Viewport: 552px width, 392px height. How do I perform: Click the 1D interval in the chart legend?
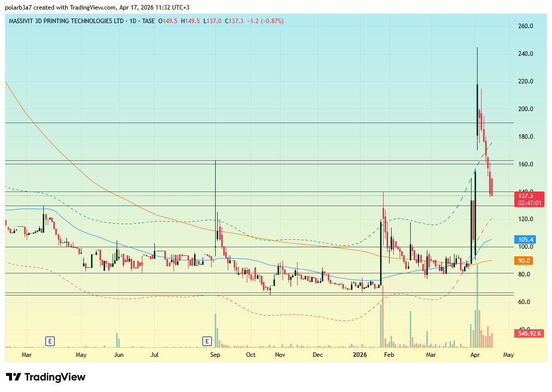coord(133,21)
